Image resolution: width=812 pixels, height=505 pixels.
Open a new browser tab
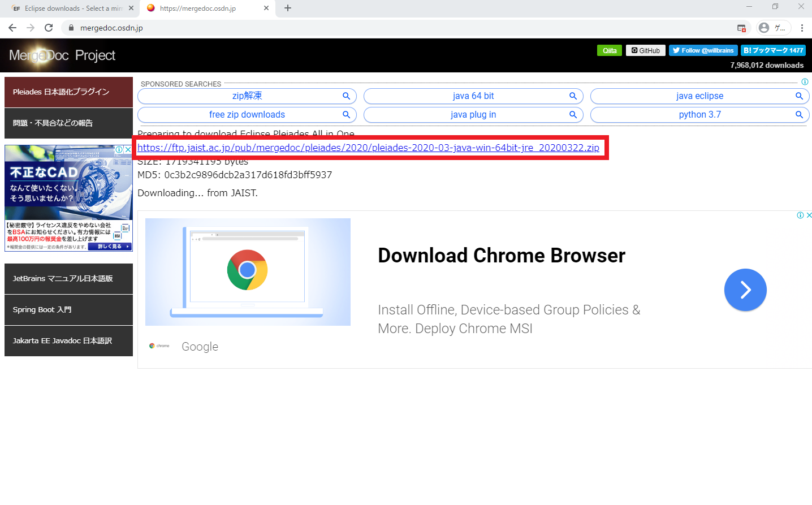(x=288, y=8)
